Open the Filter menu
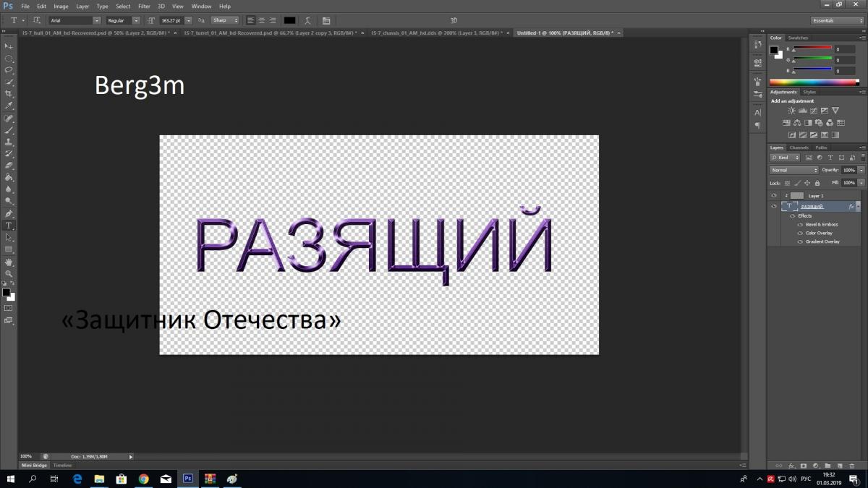This screenshot has height=488, width=868. [x=144, y=6]
